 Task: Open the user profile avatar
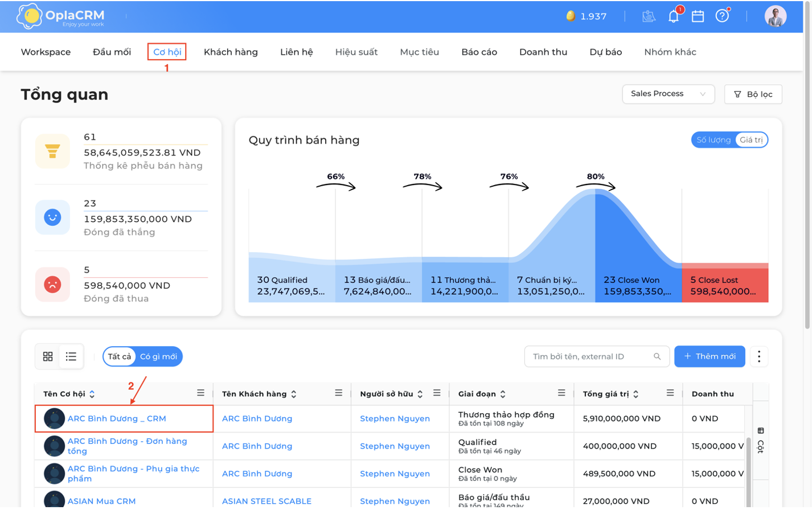coord(776,16)
